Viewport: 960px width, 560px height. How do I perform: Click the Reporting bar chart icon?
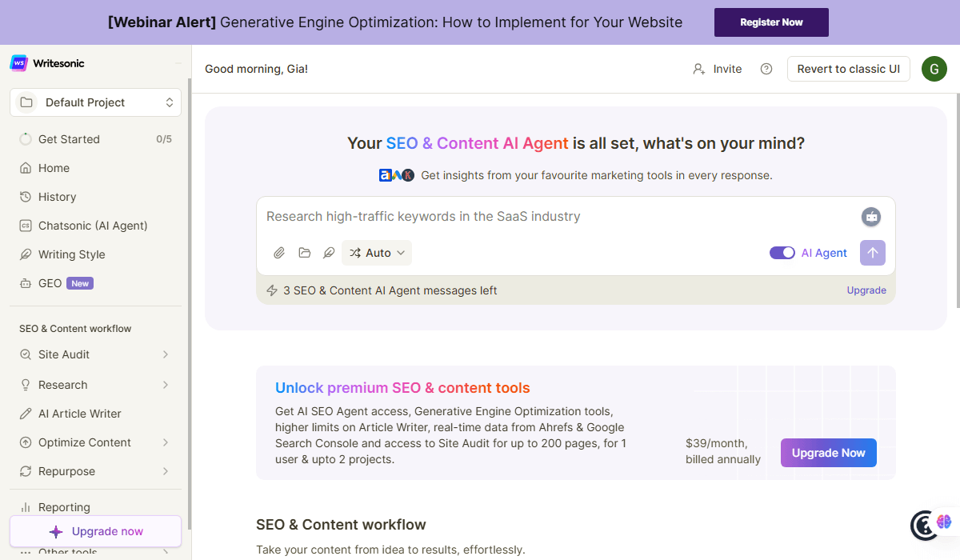pyautogui.click(x=26, y=507)
